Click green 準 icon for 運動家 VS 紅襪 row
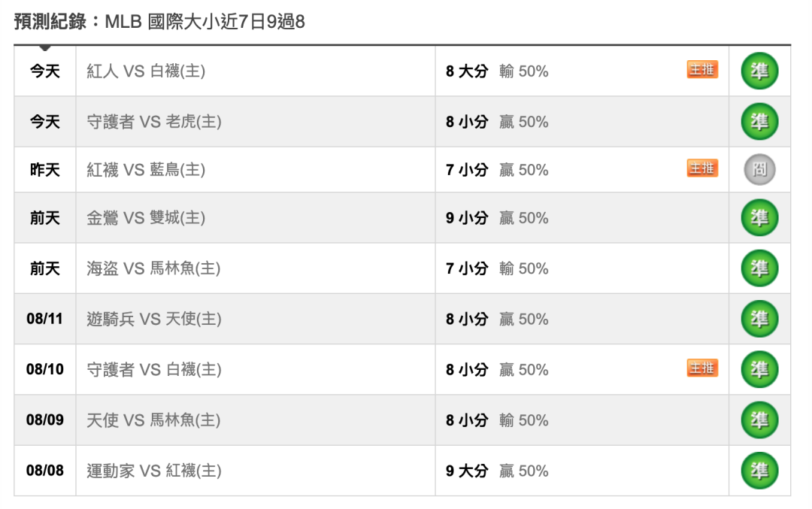 click(759, 471)
